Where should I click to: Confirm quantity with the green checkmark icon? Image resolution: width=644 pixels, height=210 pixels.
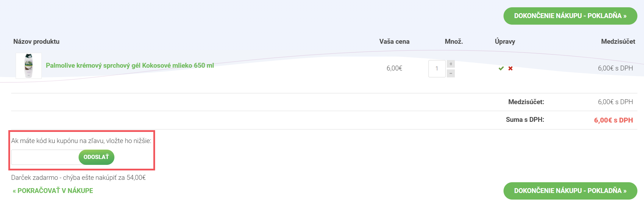(501, 68)
